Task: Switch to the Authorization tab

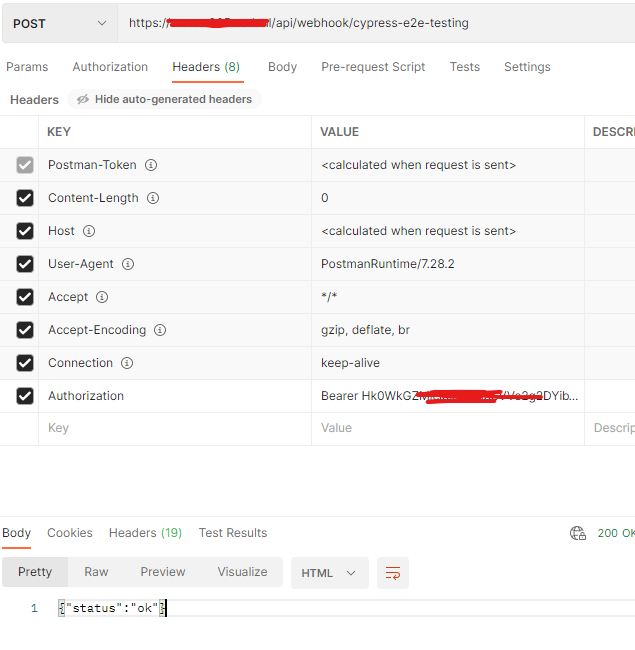Action: tap(110, 67)
